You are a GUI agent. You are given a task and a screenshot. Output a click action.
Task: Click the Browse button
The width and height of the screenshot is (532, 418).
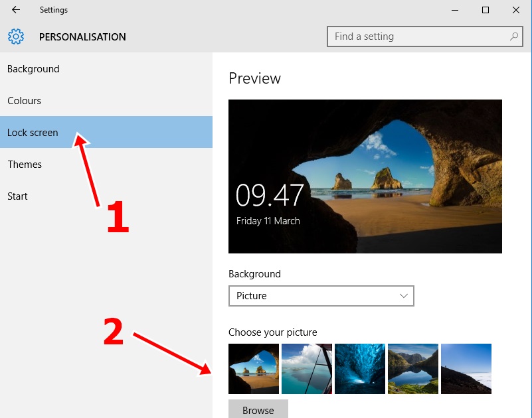coord(258,409)
